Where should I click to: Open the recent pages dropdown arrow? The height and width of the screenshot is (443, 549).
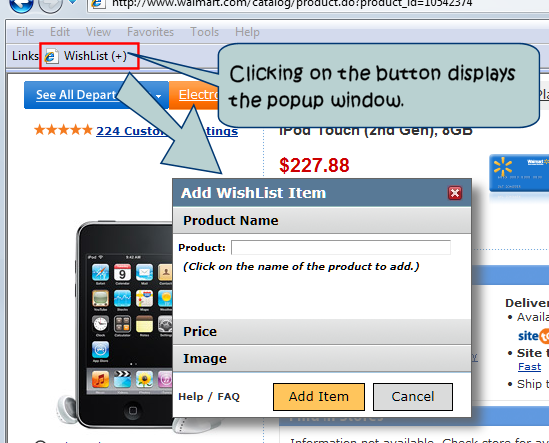(x=72, y=3)
